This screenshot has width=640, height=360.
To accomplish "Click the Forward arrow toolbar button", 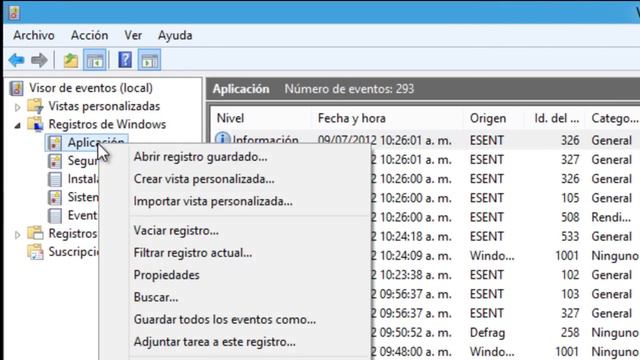I will tap(39, 60).
